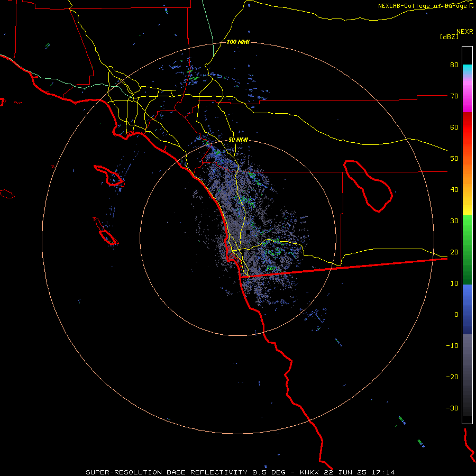Click the Salton Sea outline on the map
This screenshot has height=476, width=476.
tap(368, 186)
